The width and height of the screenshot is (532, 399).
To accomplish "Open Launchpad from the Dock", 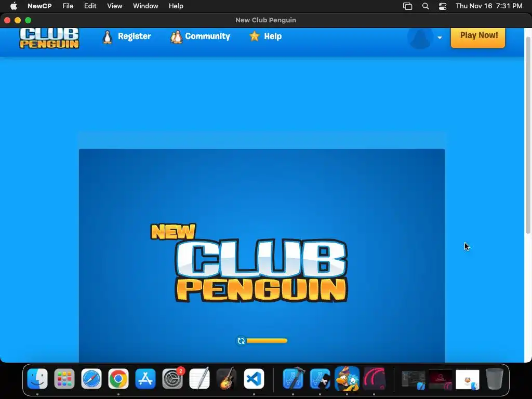I will pos(64,379).
